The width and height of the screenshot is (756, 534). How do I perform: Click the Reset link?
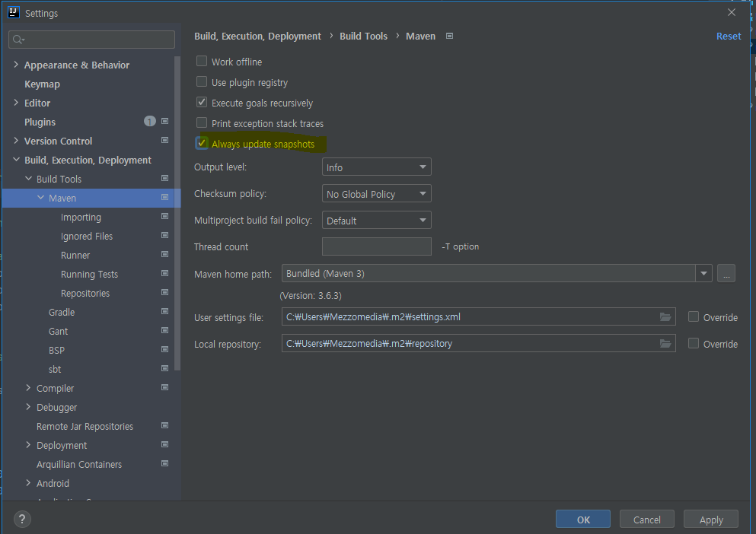coord(729,37)
